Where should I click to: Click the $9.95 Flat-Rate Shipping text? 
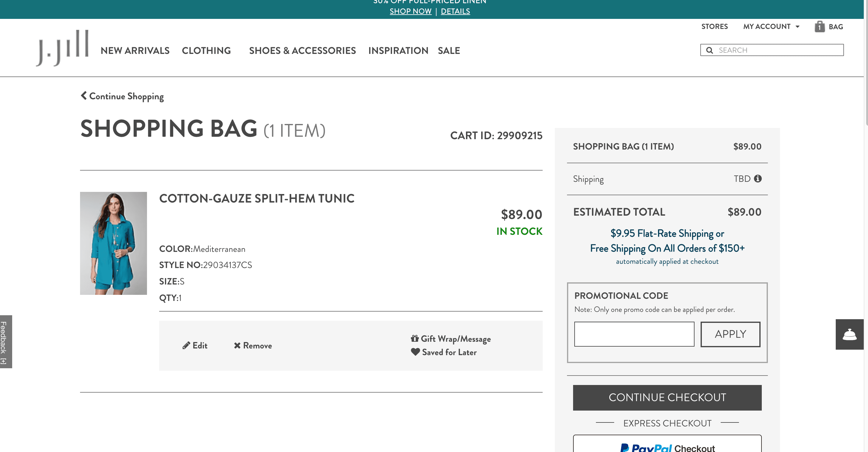coord(667,233)
